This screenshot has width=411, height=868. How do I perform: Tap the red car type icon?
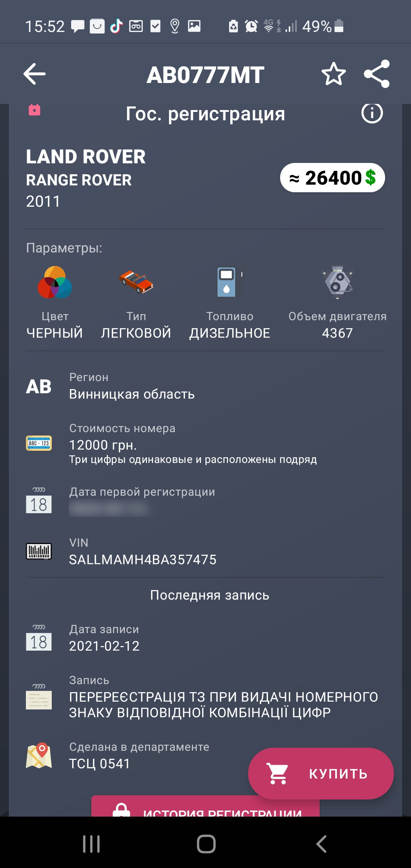pos(136,282)
